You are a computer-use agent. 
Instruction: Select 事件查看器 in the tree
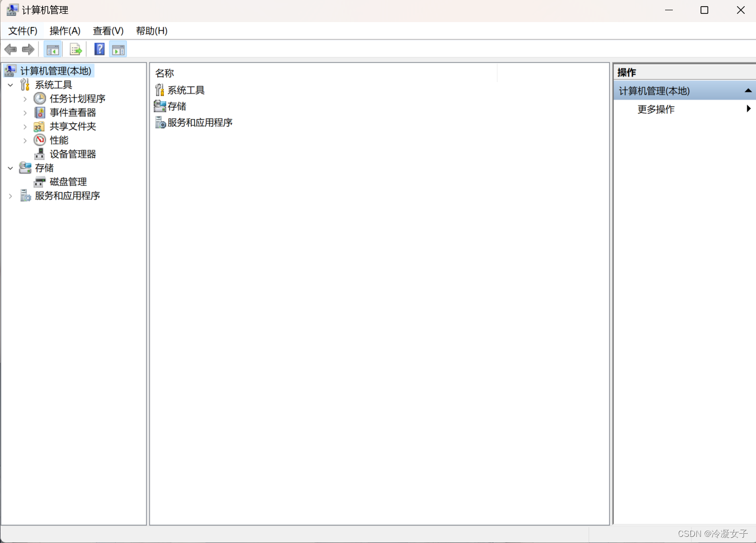click(73, 112)
